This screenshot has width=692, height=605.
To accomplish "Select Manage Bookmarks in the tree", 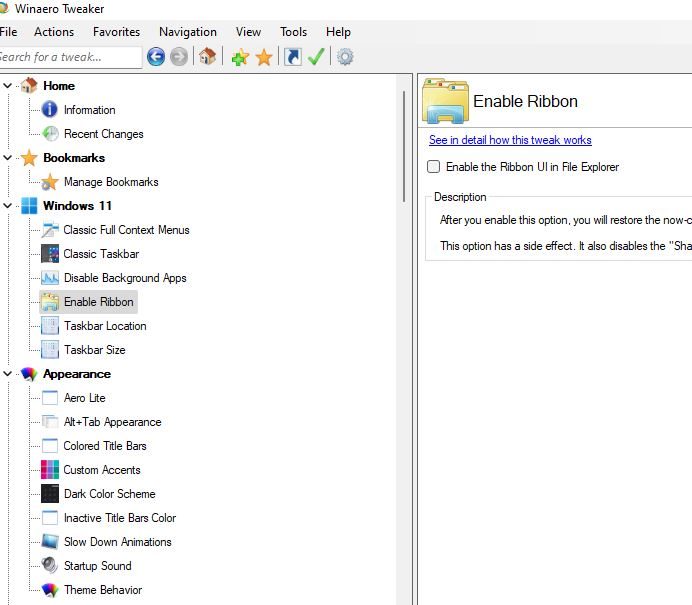I will tap(111, 182).
